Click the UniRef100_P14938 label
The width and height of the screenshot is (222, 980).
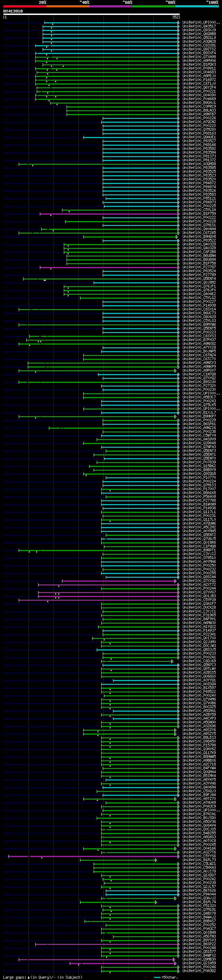[199, 306]
